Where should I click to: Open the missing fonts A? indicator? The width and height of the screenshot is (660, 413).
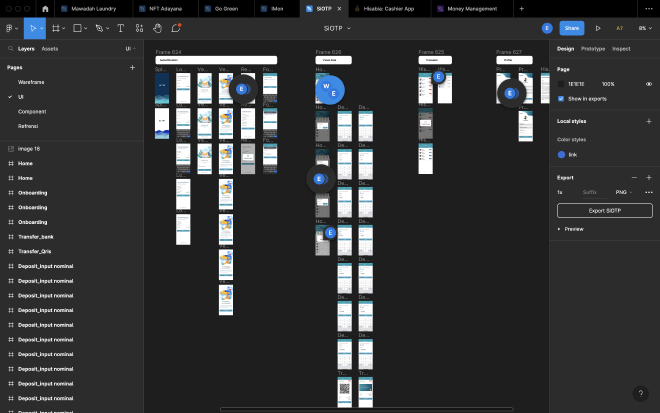point(620,28)
